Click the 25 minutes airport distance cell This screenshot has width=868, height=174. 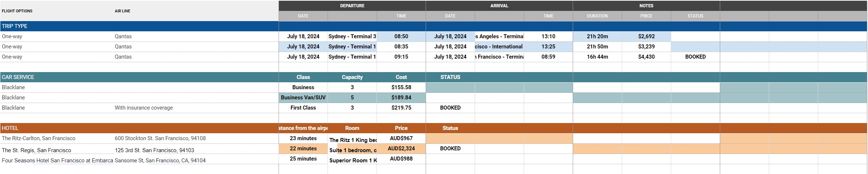(x=303, y=159)
